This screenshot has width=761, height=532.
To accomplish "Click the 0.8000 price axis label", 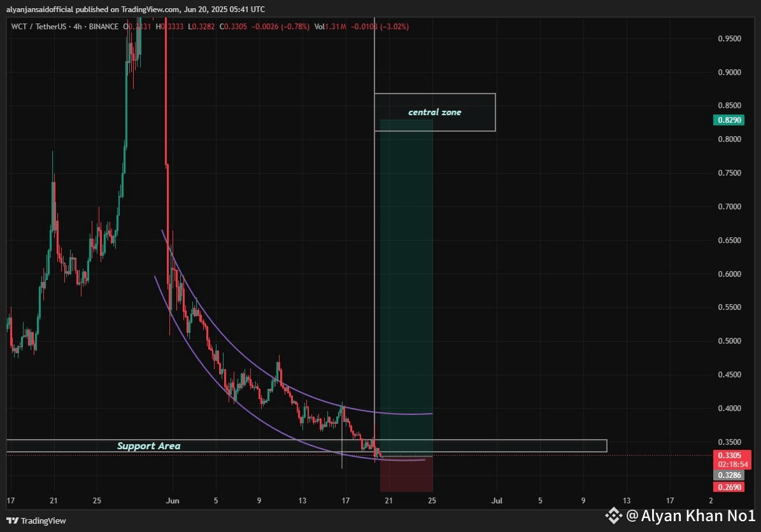I will pos(729,139).
